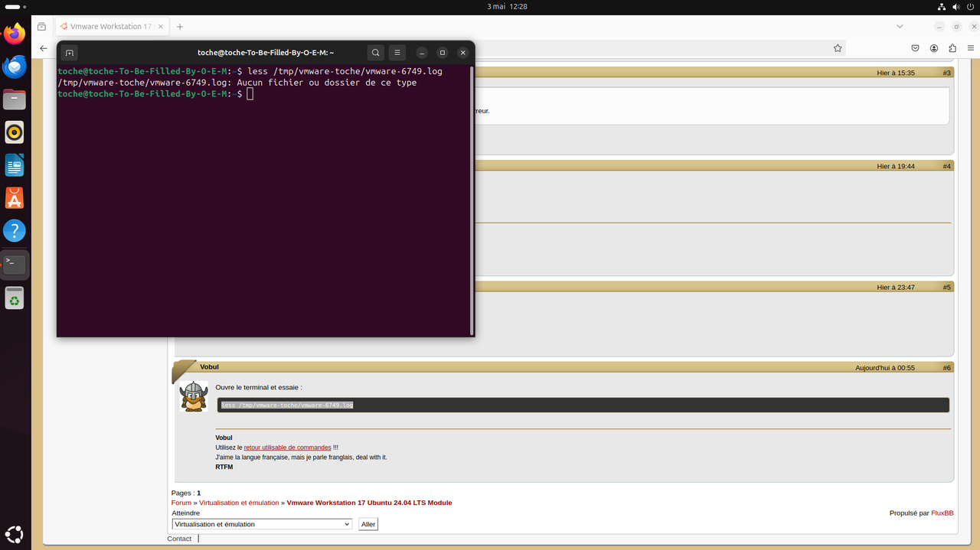The width and height of the screenshot is (980, 550).
Task: Minimize the terminal window
Action: pos(422,53)
